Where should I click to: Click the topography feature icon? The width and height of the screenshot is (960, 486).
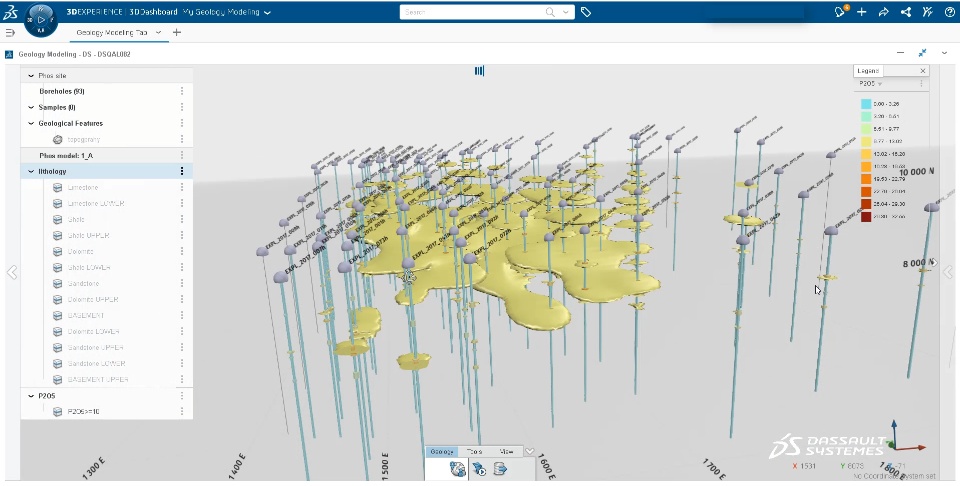point(58,140)
